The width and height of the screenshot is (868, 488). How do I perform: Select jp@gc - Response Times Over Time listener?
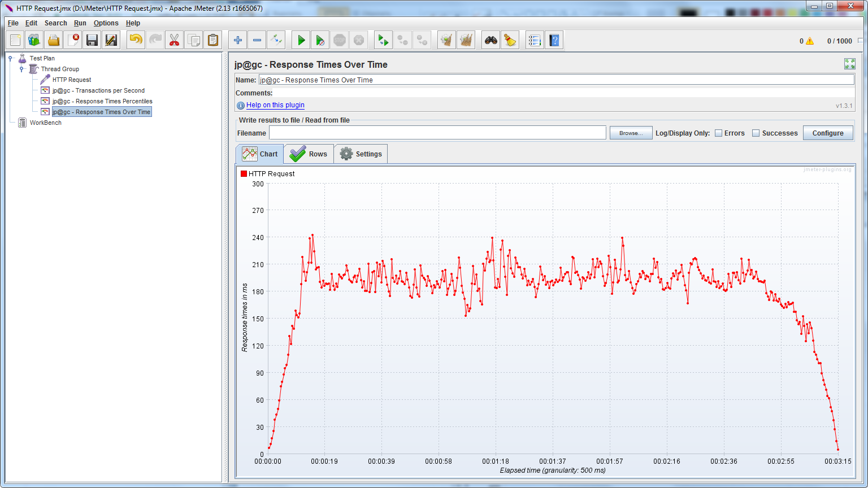click(102, 112)
